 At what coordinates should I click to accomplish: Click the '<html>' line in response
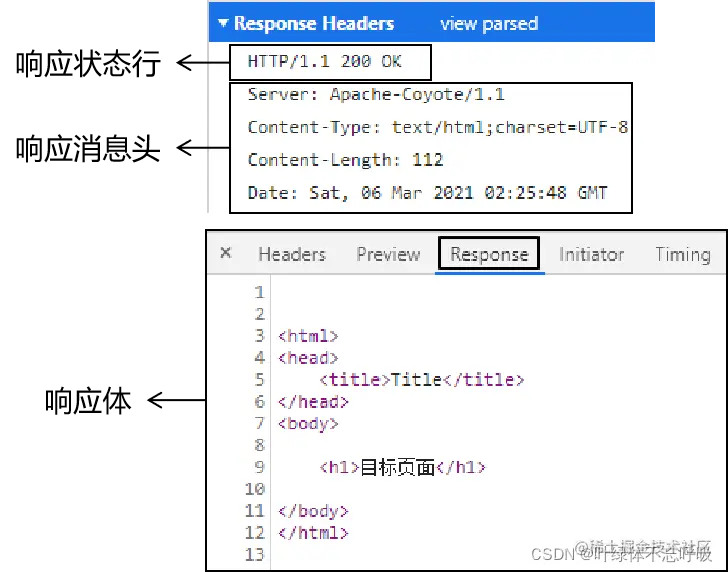pyautogui.click(x=308, y=336)
